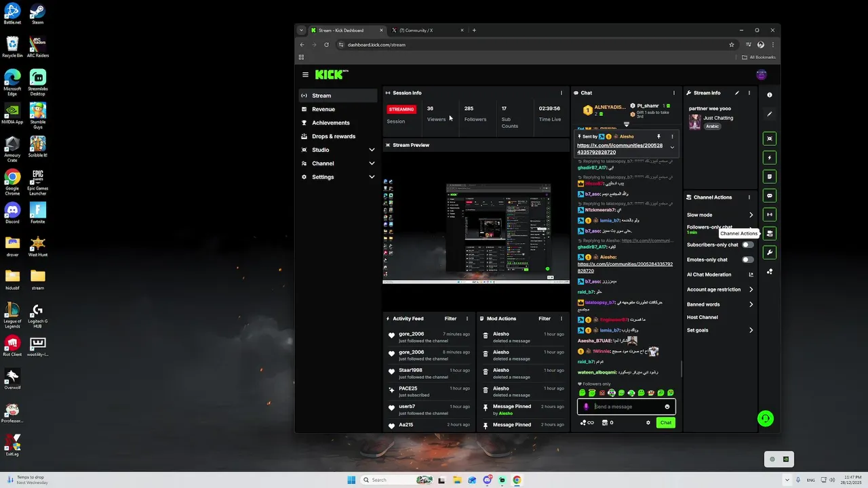Open Activity Feed Filter
Screen dimensions: 868x488
(450, 319)
